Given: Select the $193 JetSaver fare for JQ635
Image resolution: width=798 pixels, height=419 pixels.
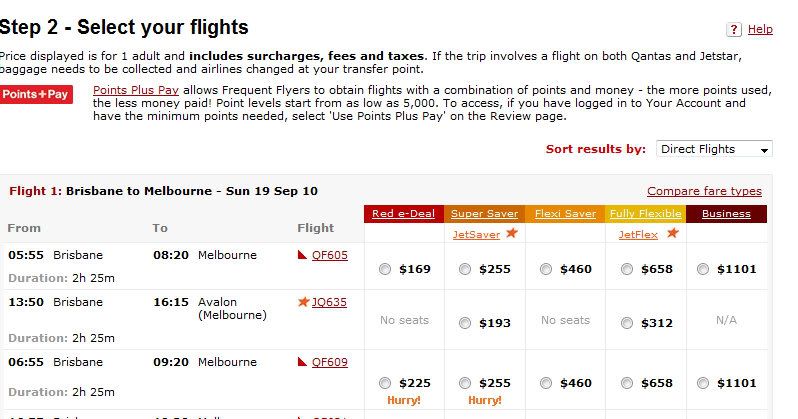Looking at the screenshot, I should click(465, 323).
